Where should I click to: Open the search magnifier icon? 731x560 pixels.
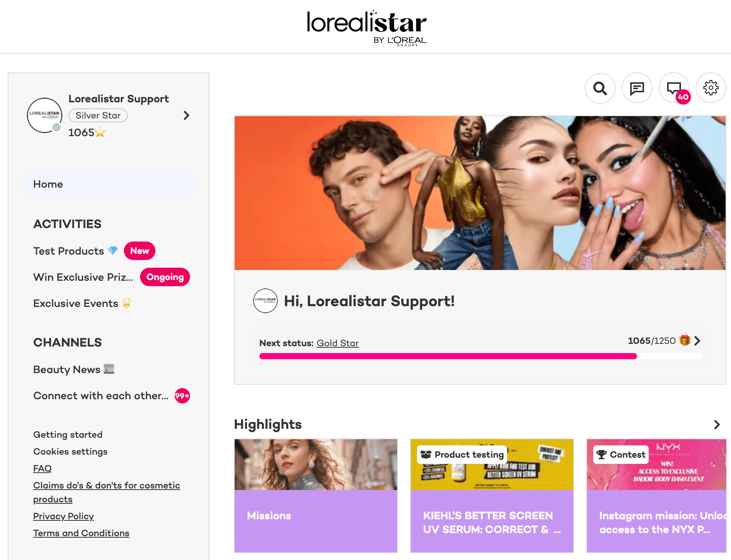tap(600, 88)
